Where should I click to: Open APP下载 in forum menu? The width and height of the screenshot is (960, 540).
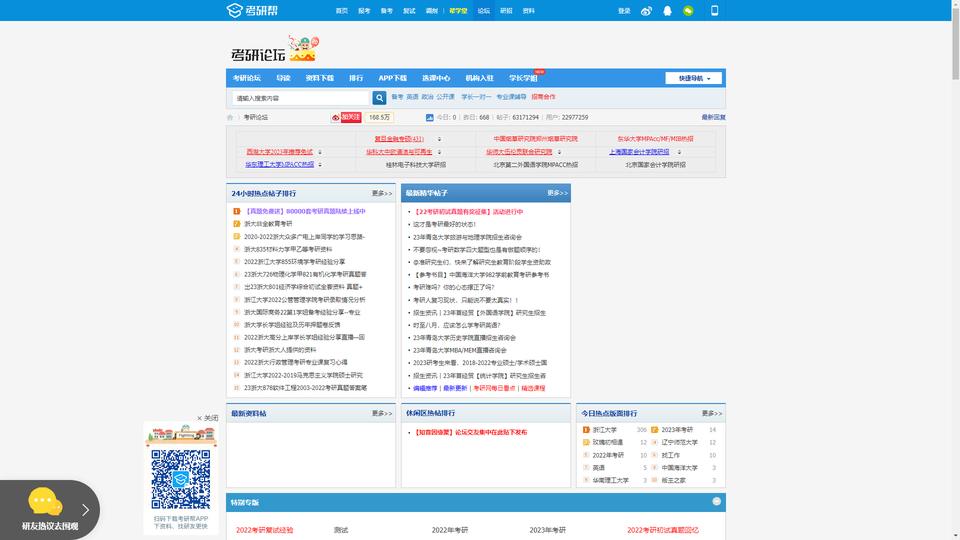(392, 78)
